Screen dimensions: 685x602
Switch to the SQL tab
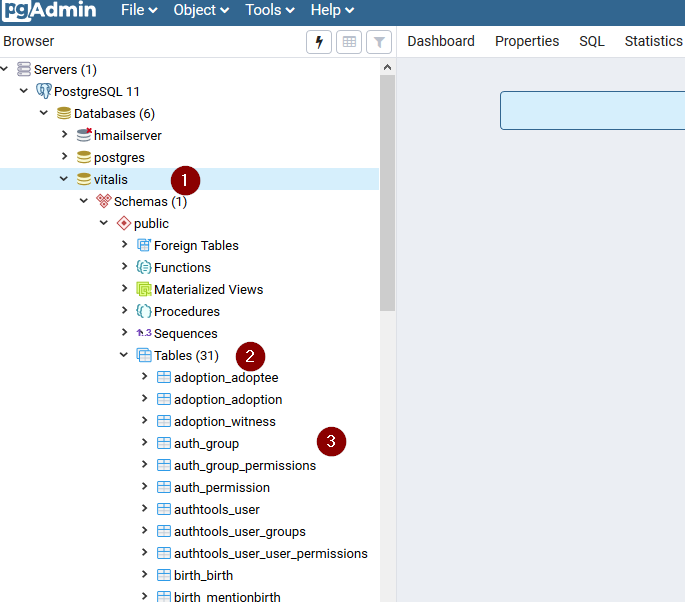(x=592, y=41)
